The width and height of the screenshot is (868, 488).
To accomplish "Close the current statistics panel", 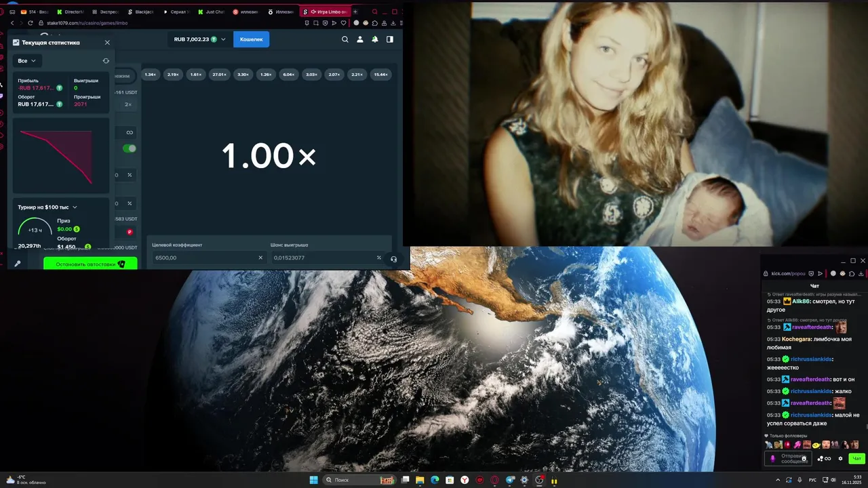I will pyautogui.click(x=107, y=42).
